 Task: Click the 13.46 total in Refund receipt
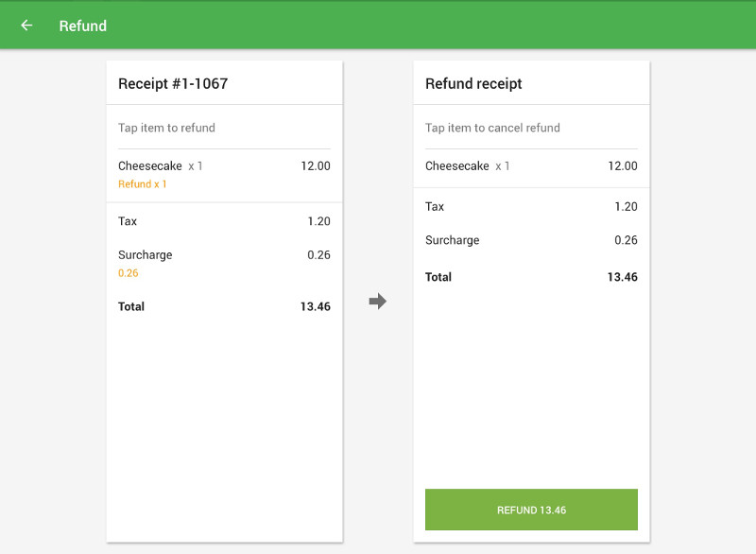622,277
